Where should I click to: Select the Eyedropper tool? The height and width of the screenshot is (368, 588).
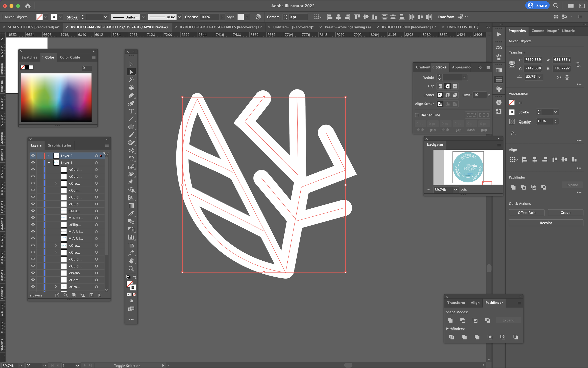(131, 214)
